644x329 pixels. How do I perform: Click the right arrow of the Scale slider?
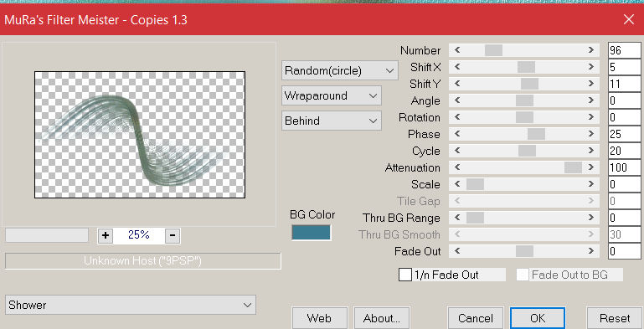coord(590,184)
